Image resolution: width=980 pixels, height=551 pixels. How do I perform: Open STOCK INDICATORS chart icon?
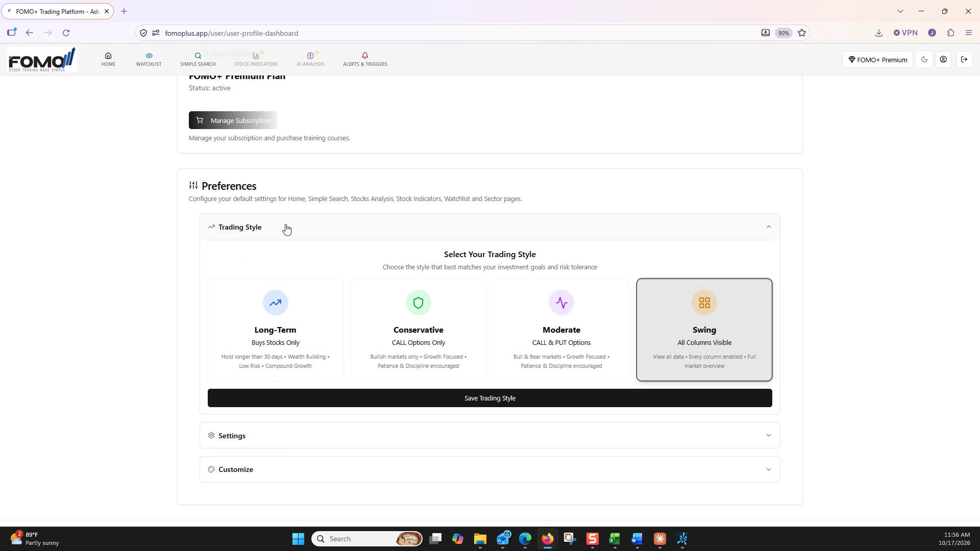click(256, 56)
